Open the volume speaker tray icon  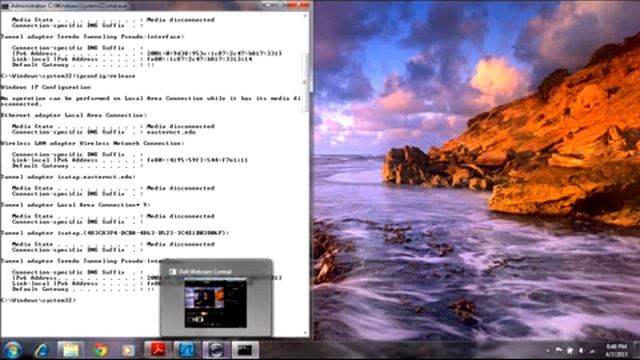tap(581, 351)
